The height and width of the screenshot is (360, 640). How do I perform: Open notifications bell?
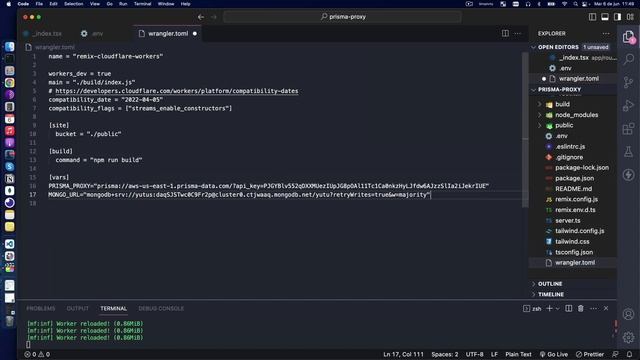(629, 354)
